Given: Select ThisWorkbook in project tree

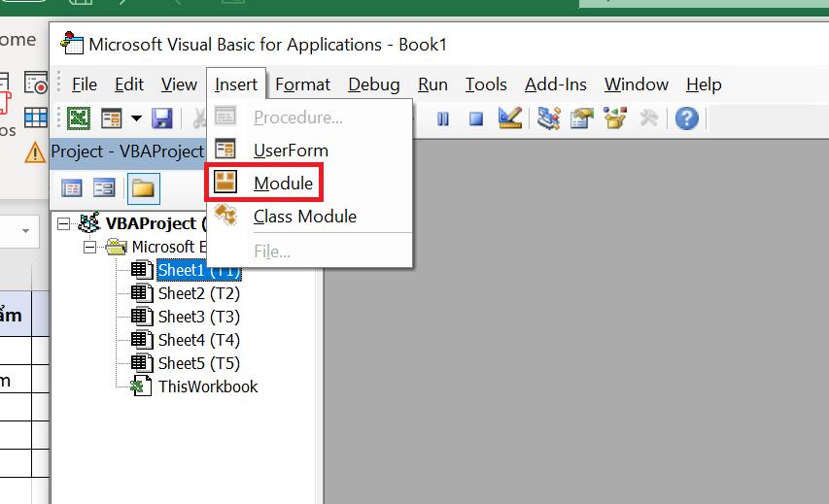Looking at the screenshot, I should click(x=208, y=386).
